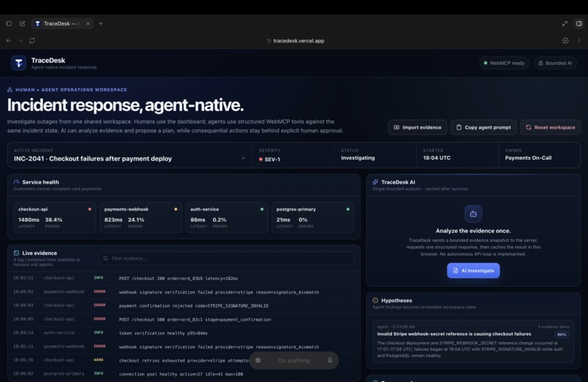Open the Invalid Stripe webhook-secret hypothesis

(473, 341)
